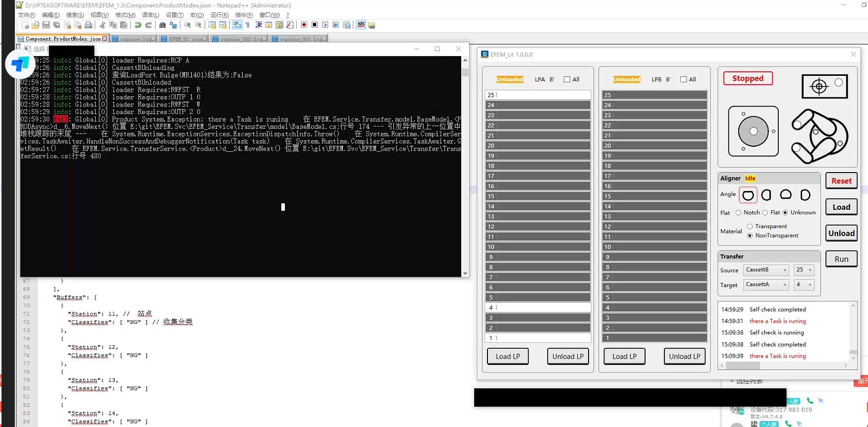Check the LPB All checkbox

pos(684,79)
